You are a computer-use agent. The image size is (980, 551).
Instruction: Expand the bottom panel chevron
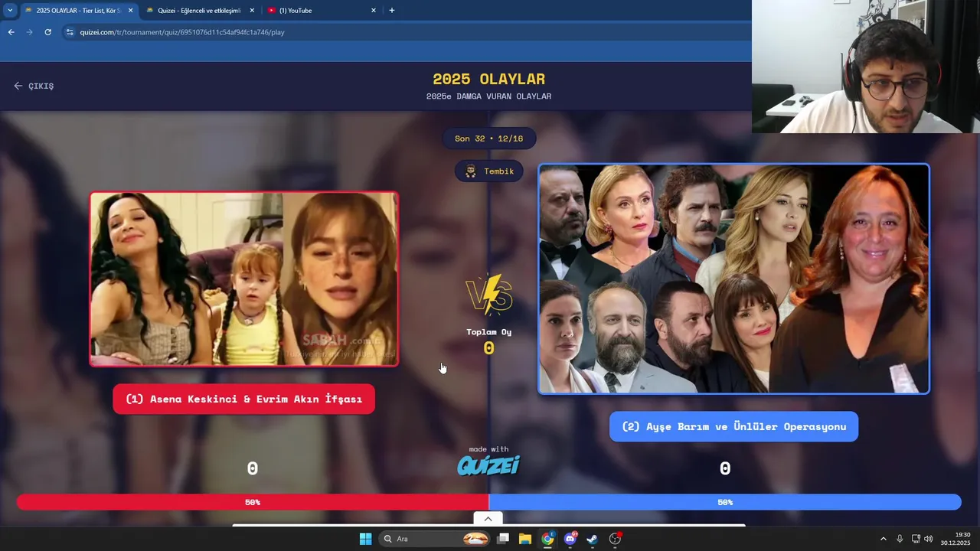[488, 519]
